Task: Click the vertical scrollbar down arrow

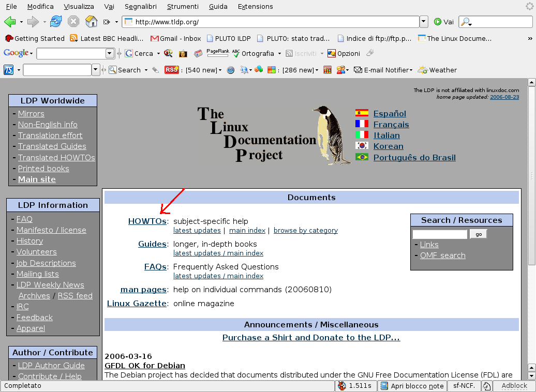Action: [x=531, y=375]
